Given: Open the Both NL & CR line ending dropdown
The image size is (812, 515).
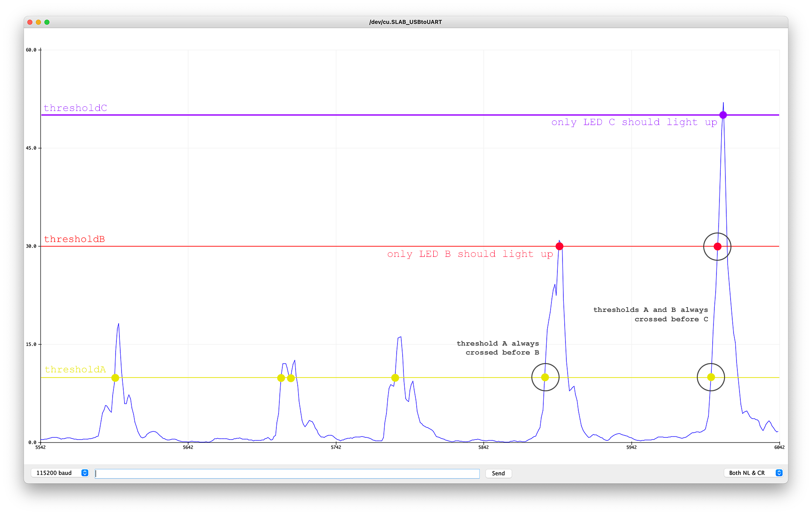Looking at the screenshot, I should click(753, 473).
